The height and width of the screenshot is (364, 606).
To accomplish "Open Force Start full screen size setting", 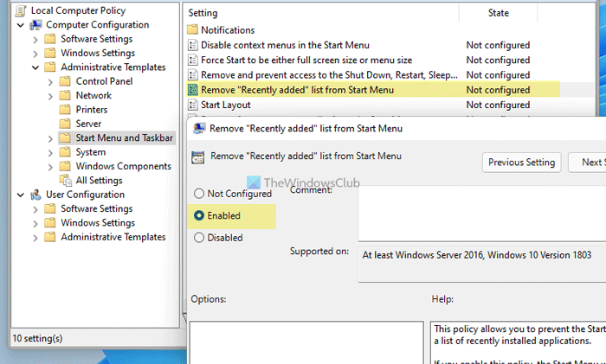I will tap(306, 60).
